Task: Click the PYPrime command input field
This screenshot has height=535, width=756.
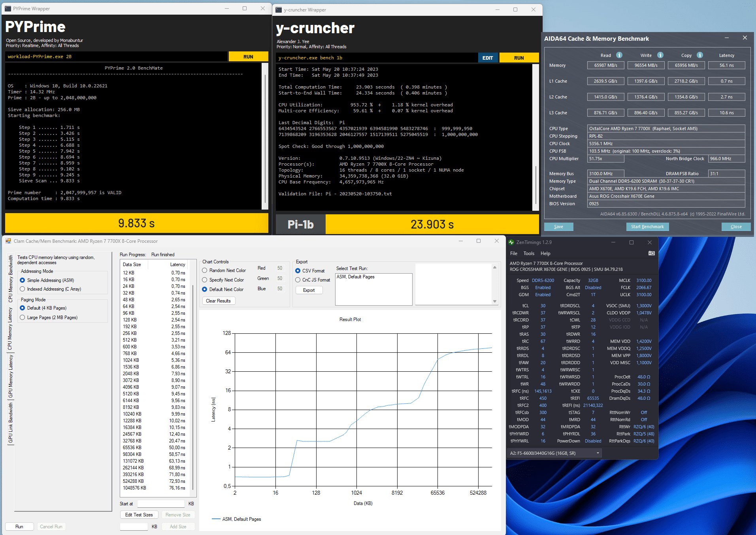Action: pyautogui.click(x=117, y=57)
